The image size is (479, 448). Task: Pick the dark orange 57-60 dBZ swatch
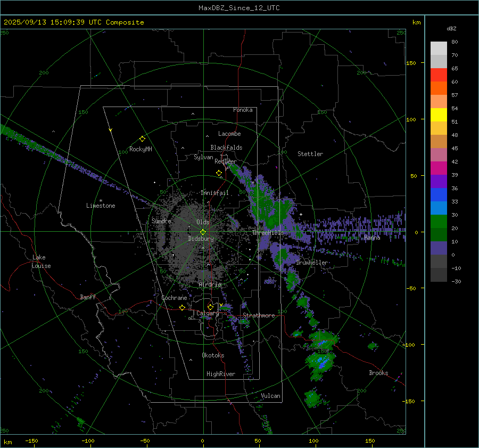pyautogui.click(x=439, y=88)
